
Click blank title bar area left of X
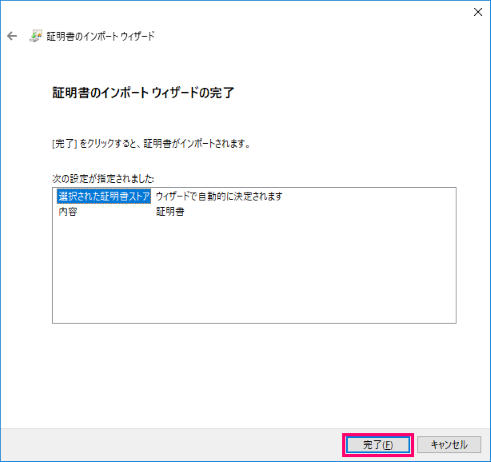coord(233,12)
